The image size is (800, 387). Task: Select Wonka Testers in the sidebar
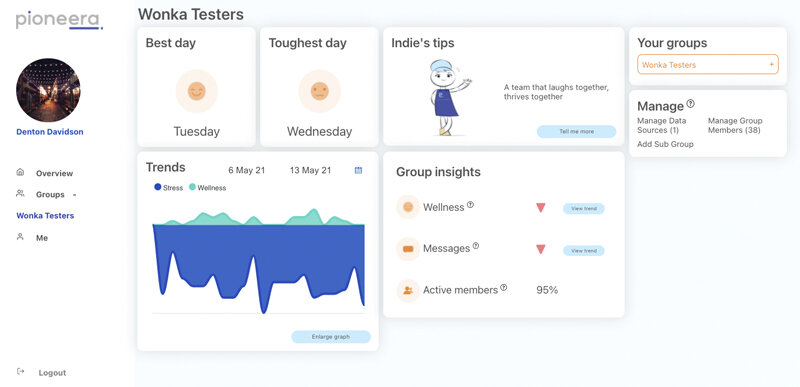(45, 216)
